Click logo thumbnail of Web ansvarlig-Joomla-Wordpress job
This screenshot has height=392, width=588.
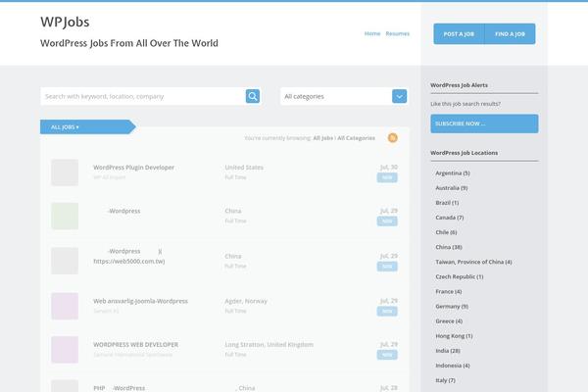(65, 306)
